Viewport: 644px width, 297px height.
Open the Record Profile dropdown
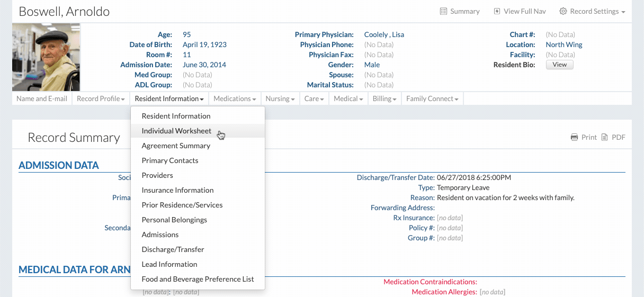pos(101,98)
